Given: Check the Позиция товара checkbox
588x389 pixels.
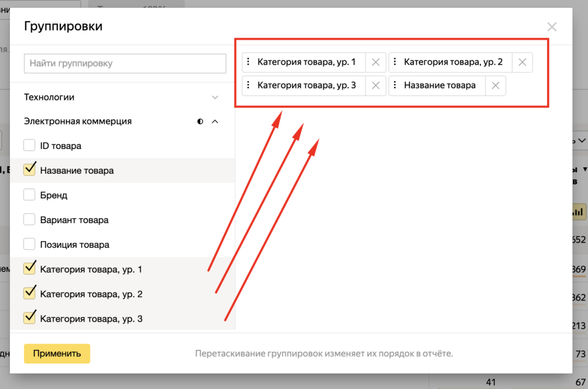Looking at the screenshot, I should [29, 244].
